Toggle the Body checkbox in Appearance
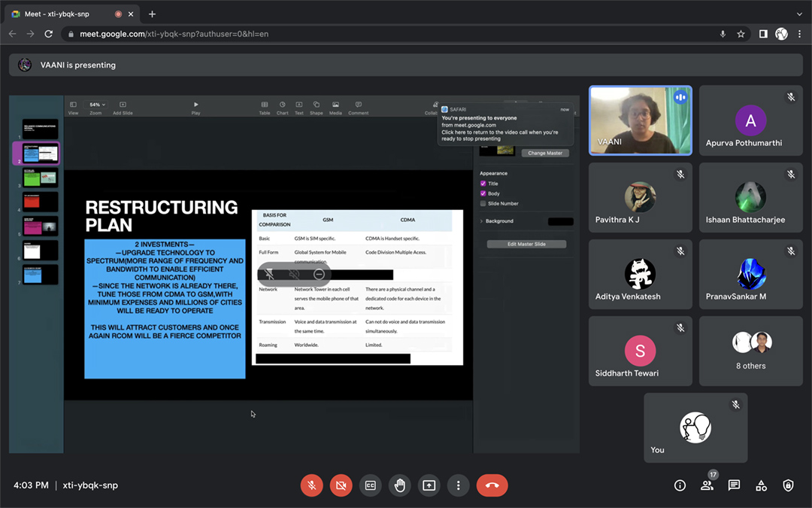This screenshot has height=508, width=812. [x=483, y=193]
